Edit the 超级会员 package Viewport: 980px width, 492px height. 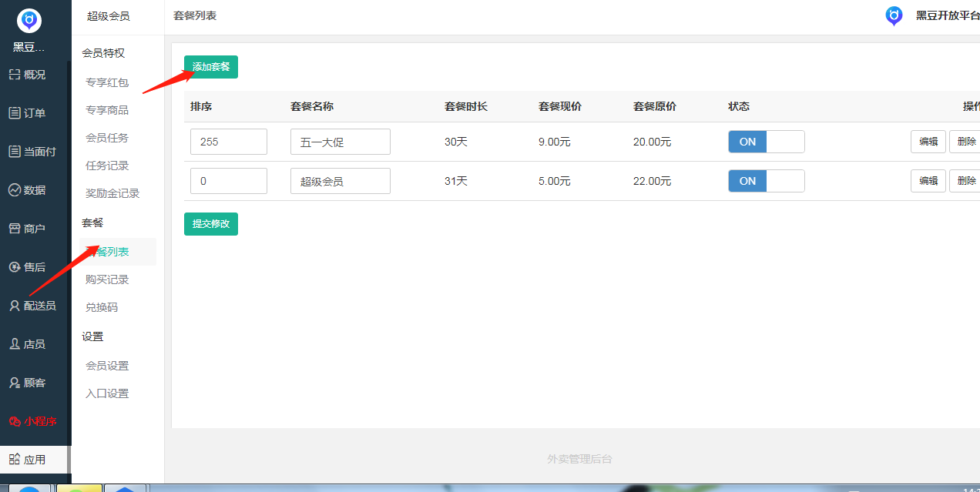point(928,181)
